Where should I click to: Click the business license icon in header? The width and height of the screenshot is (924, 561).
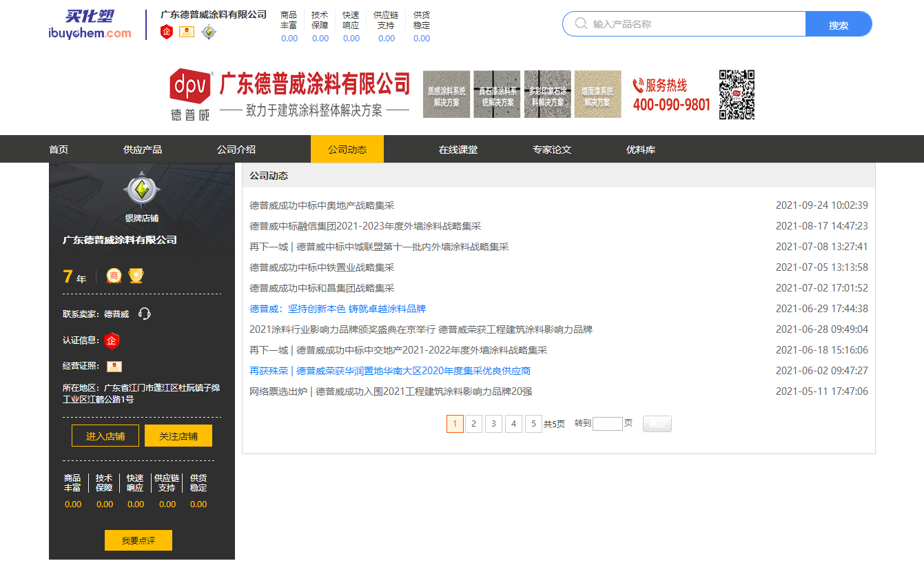click(187, 32)
